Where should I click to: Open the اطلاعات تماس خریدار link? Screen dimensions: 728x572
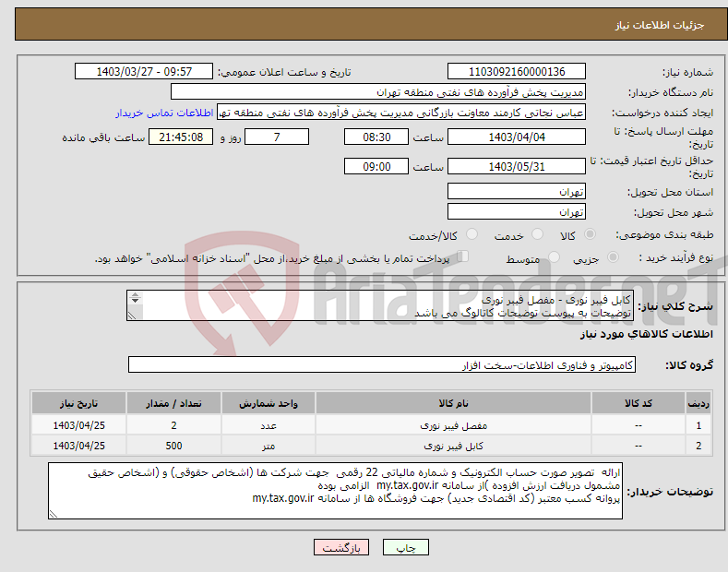164,113
